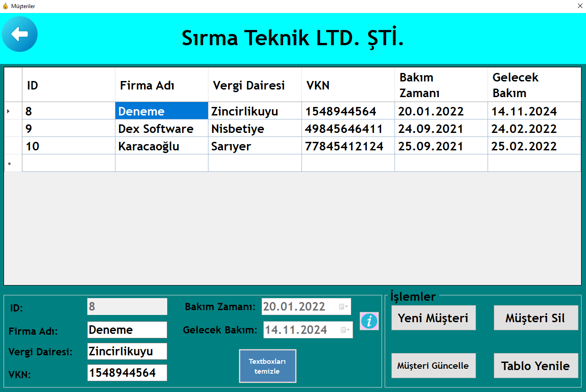This screenshot has width=586, height=392.
Task: Focus the VKN input field
Action: [x=127, y=373]
